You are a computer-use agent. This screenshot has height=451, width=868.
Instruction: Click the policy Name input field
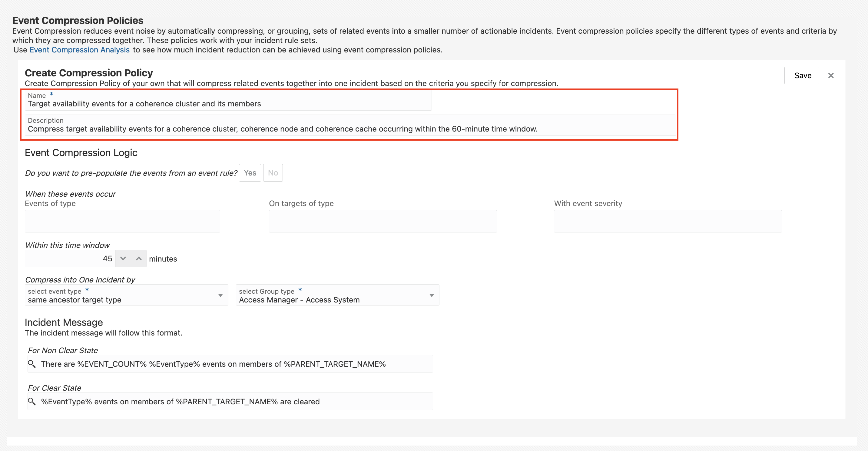(x=228, y=104)
